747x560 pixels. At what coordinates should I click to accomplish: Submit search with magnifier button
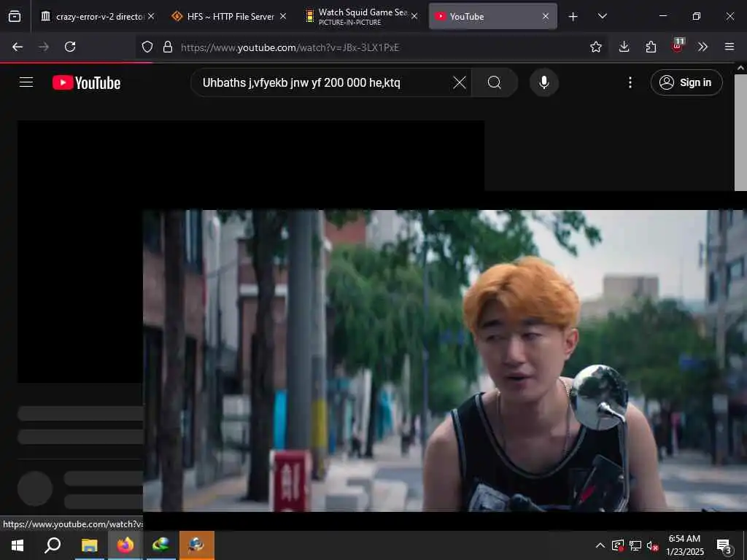(x=495, y=83)
